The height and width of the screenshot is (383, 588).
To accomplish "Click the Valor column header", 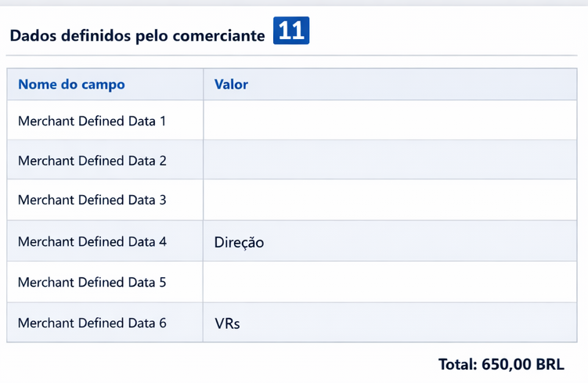I will pyautogui.click(x=231, y=85).
